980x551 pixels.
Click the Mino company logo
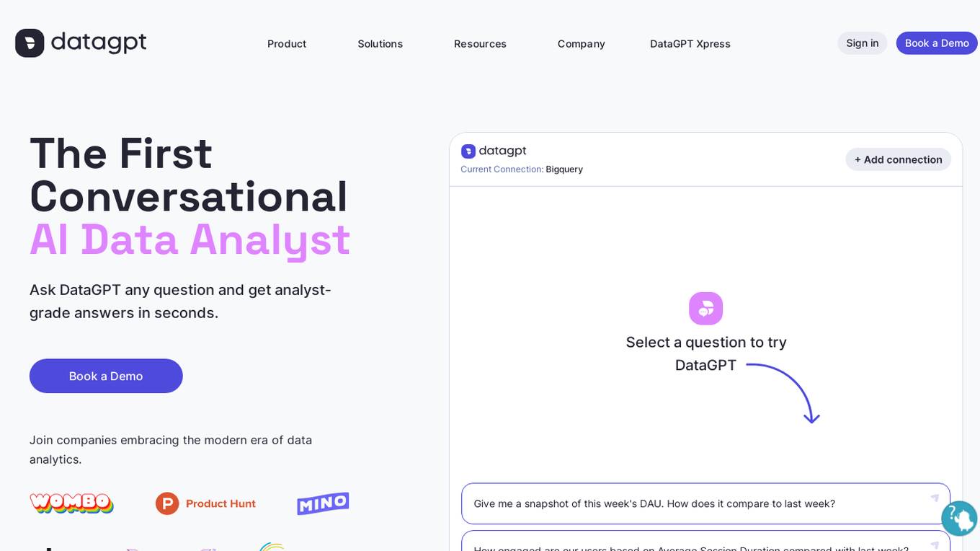323,503
